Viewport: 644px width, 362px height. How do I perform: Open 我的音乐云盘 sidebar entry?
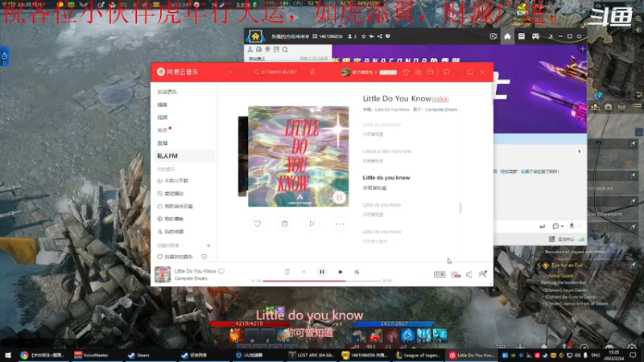tap(175, 206)
